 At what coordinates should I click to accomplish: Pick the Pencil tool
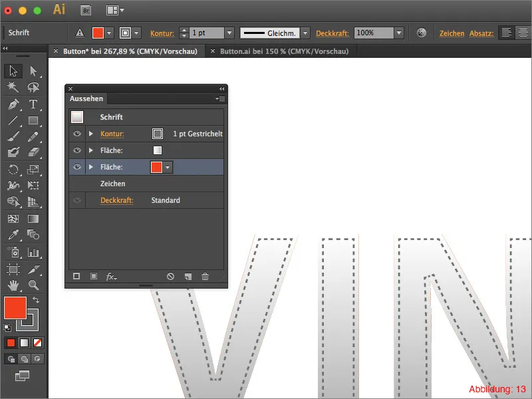(x=33, y=136)
